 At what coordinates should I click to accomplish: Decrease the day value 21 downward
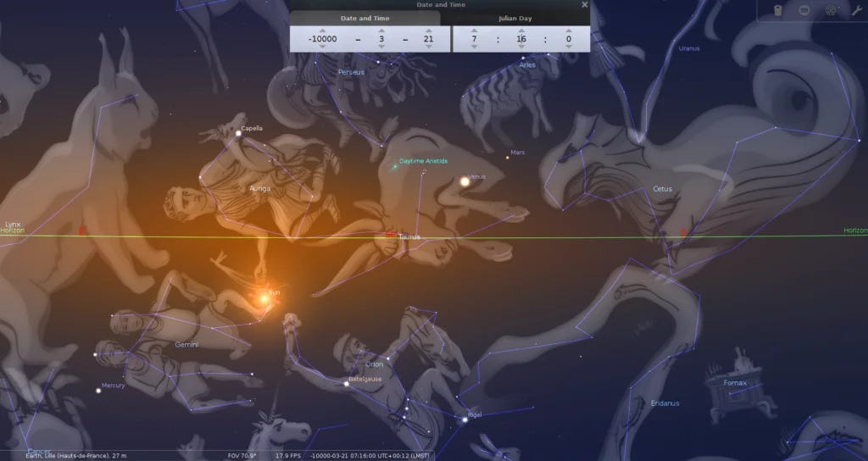pyautogui.click(x=428, y=47)
